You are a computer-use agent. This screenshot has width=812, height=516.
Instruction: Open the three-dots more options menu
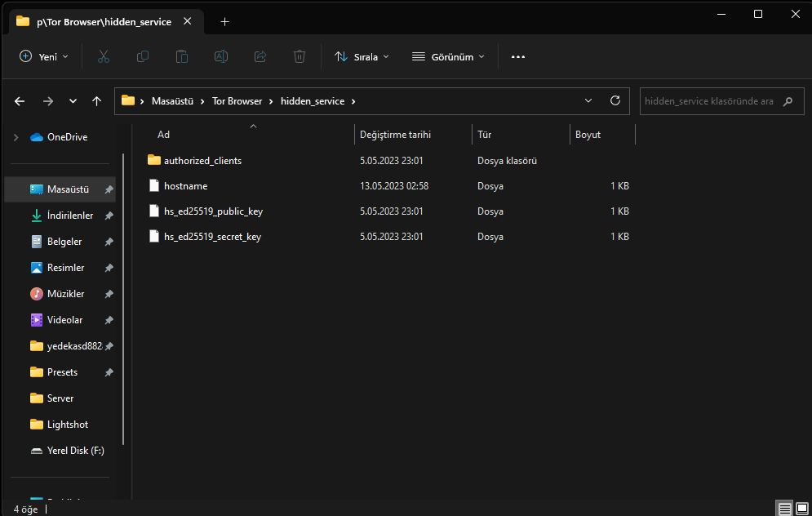coord(518,57)
